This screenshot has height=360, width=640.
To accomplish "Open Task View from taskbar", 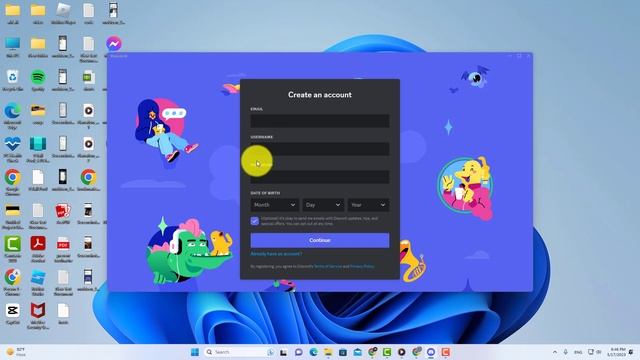I will [283, 352].
